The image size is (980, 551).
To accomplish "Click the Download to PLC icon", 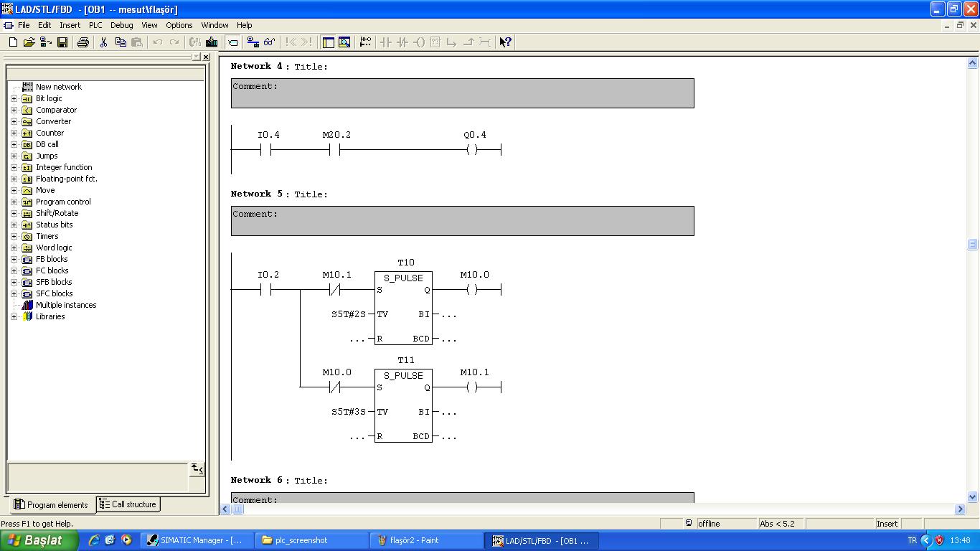I will 212,42.
